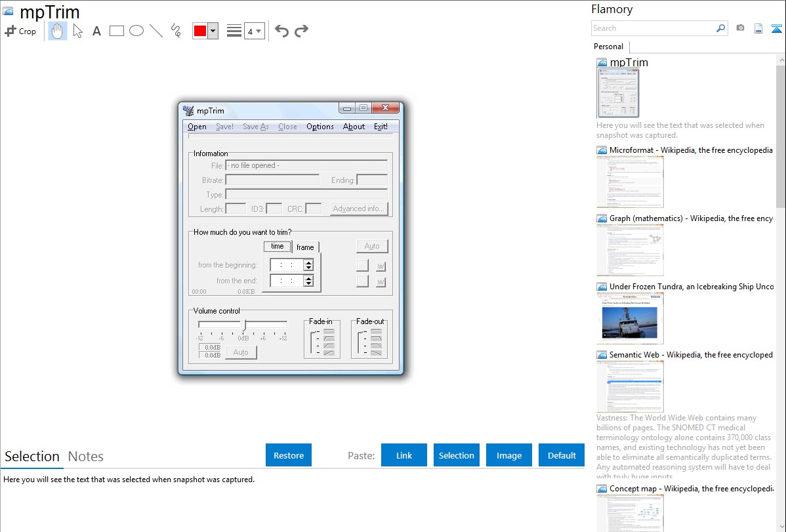Activate the hand pan tool
The height and width of the screenshot is (532, 786).
pos(58,31)
